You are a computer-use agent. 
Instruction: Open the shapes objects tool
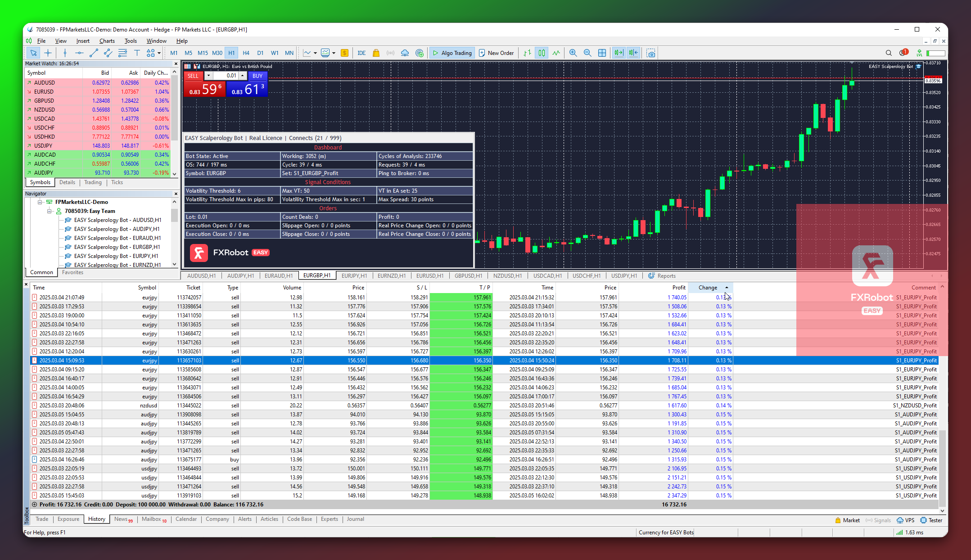[151, 53]
